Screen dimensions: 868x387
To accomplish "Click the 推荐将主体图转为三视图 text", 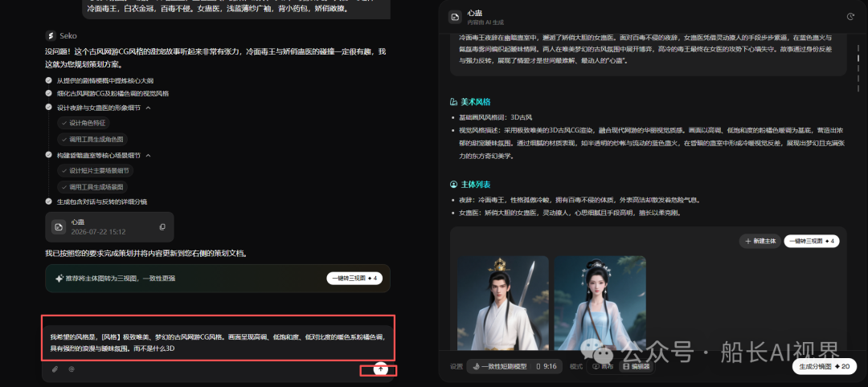I will pyautogui.click(x=121, y=278).
